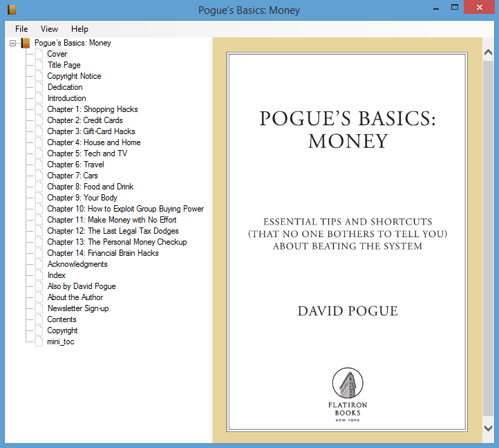Open Chapter 2: Credit Cards

pos(84,120)
